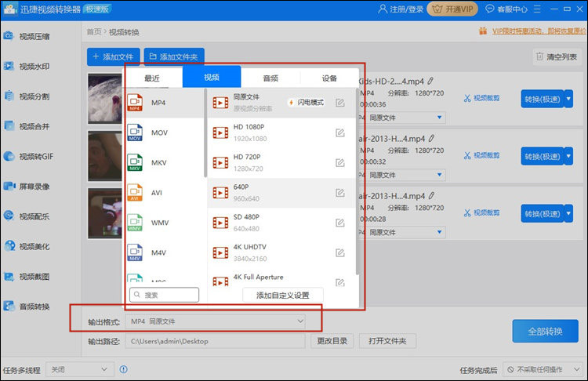
Task: Open 视频裁剪 for the first file
Action: click(482, 98)
